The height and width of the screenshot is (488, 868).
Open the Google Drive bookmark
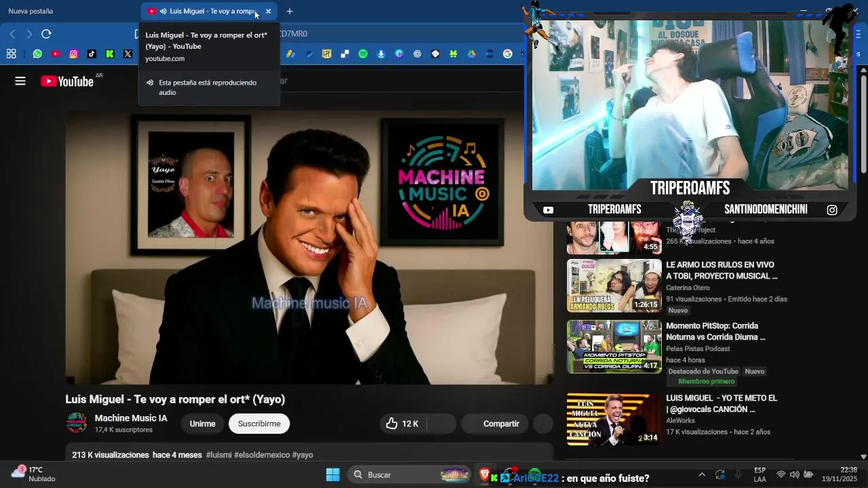(x=471, y=54)
